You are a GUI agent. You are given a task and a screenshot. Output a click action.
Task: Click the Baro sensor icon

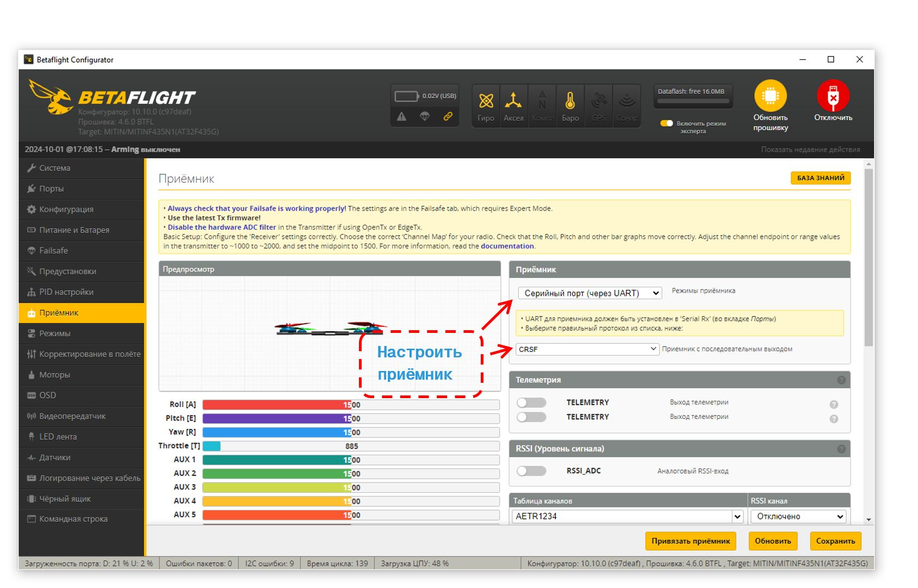tap(570, 101)
